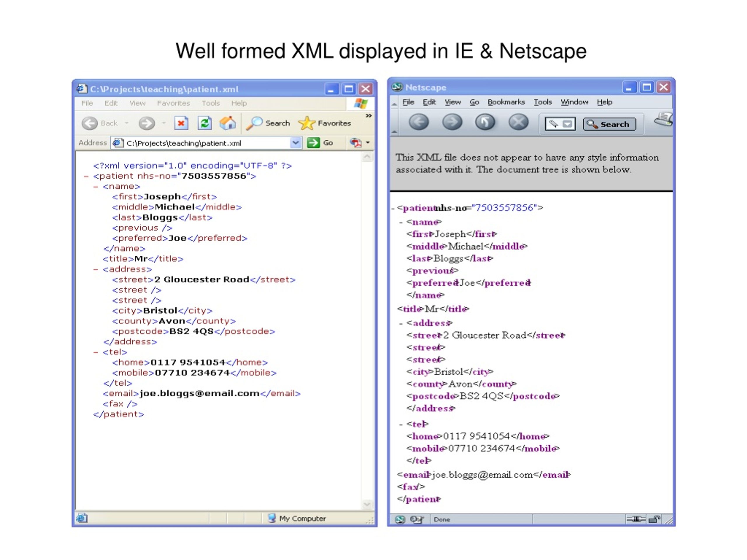
Task: Click the Netscape security padlock icon
Action: click(x=655, y=519)
